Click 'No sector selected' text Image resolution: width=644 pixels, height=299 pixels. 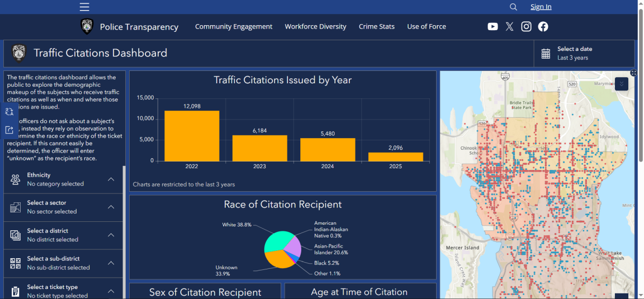pos(52,211)
